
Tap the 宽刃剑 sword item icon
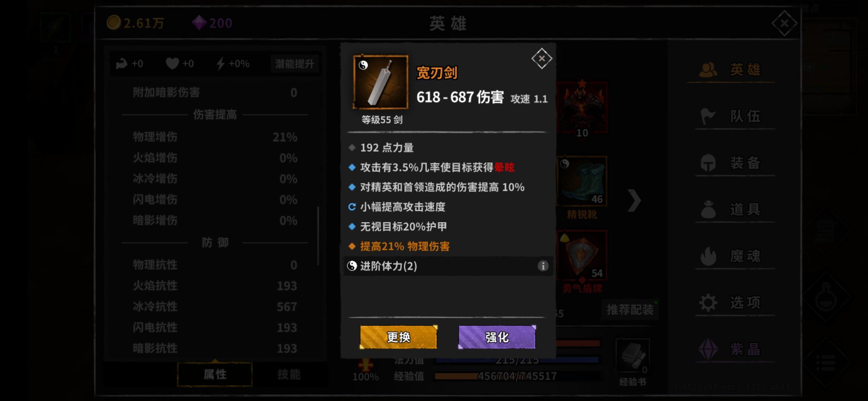pos(381,82)
